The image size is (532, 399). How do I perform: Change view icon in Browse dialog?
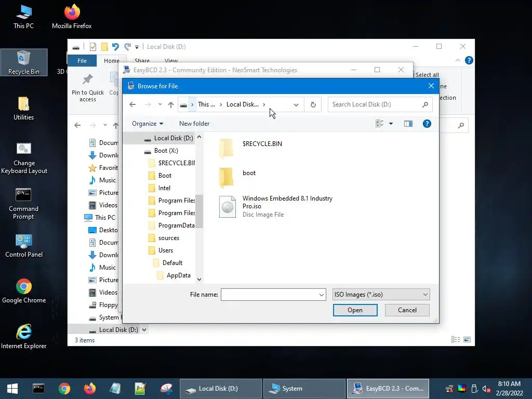(x=379, y=124)
